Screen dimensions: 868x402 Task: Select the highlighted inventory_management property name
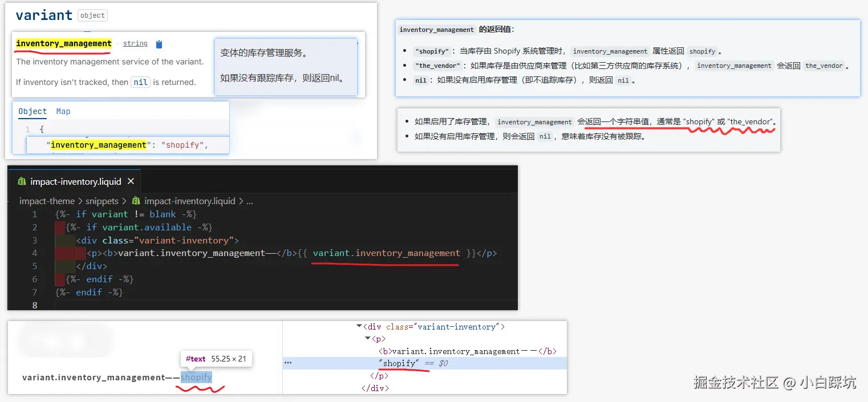(64, 43)
